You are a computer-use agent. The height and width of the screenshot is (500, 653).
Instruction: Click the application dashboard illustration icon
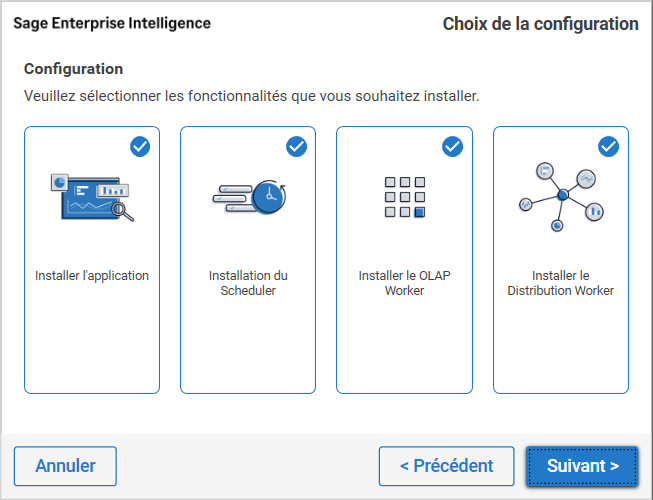pos(92,197)
